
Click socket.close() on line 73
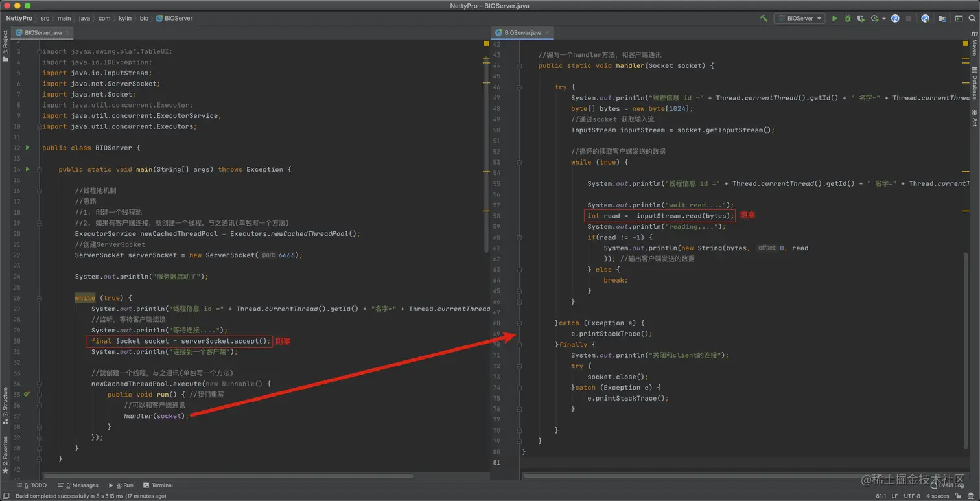tap(618, 377)
